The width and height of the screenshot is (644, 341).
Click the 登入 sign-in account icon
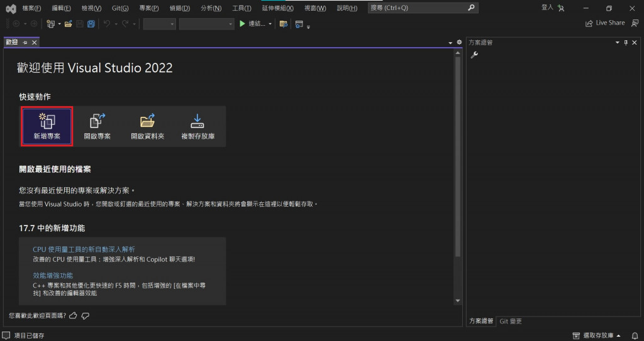561,8
